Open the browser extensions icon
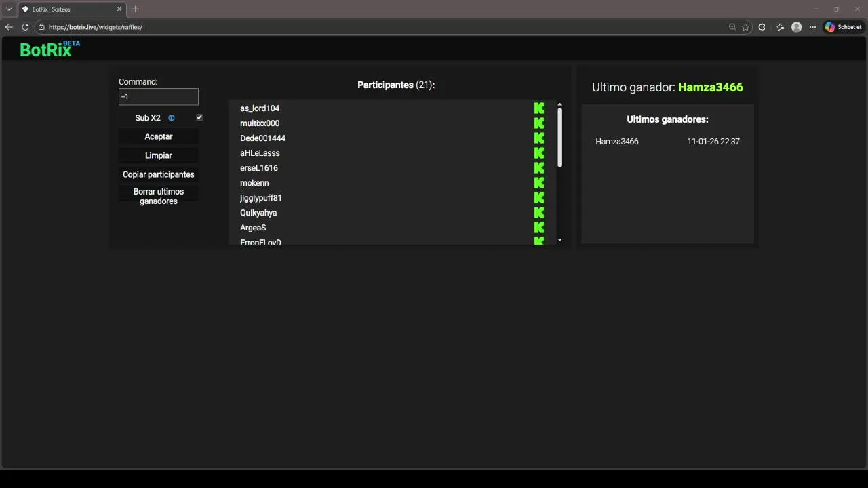Viewport: 868px width, 488px height. [x=762, y=27]
